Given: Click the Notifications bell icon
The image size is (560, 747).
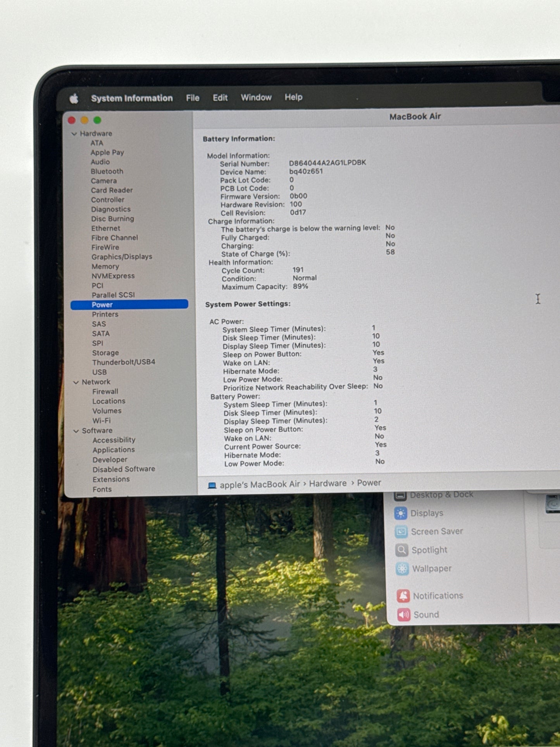Looking at the screenshot, I should pos(403,596).
